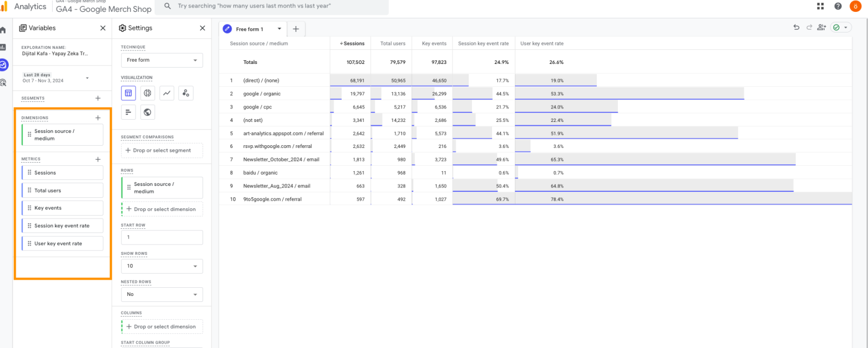This screenshot has width=868, height=348.
Task: Click the art-analytics.appspot.com / referral row
Action: (535, 133)
